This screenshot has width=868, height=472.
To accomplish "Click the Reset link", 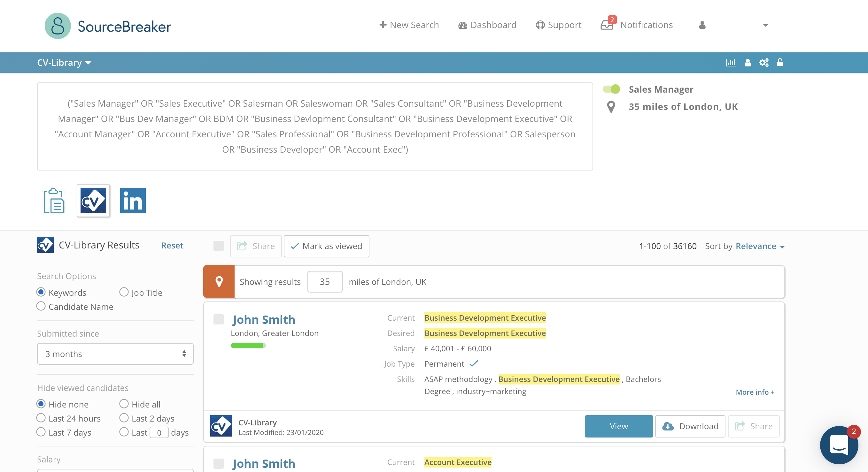I will click(x=172, y=246).
